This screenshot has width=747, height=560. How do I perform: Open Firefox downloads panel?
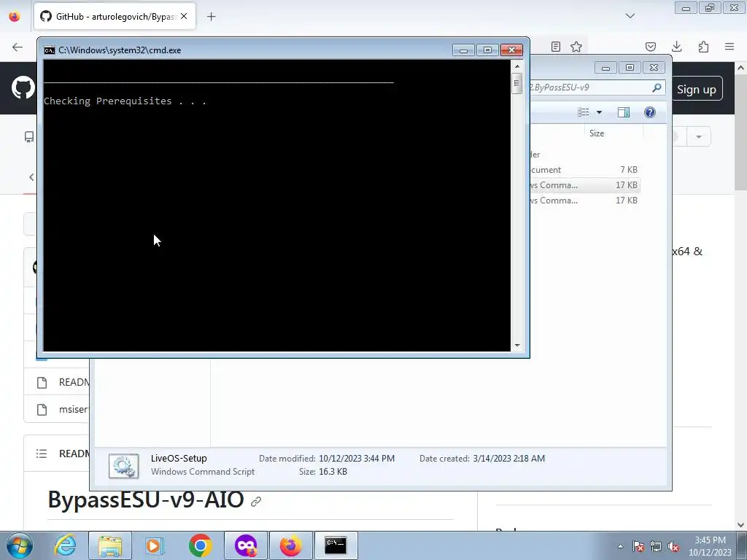[676, 47]
